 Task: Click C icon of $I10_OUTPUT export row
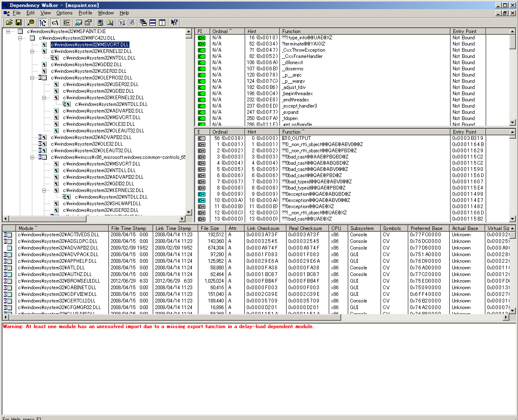tap(202, 138)
